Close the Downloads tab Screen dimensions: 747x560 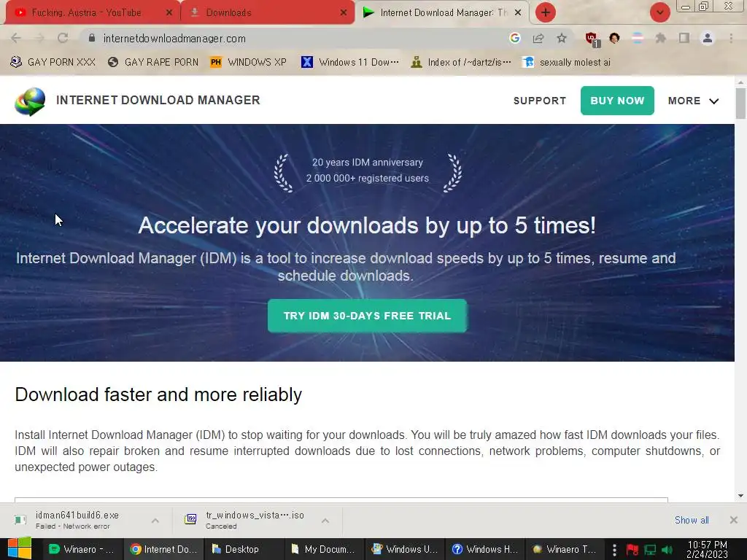[x=344, y=13]
